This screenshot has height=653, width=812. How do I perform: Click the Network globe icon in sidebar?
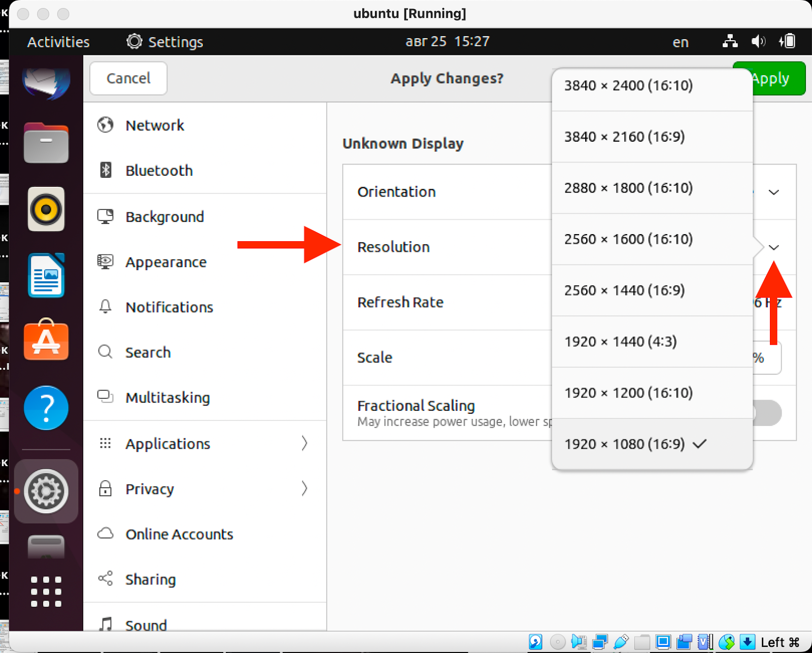coord(105,125)
